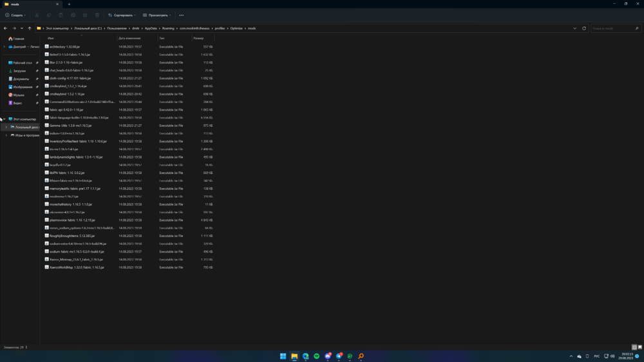The height and width of the screenshot is (362, 644).
Task: Focus the search box for mods
Action: point(616,28)
